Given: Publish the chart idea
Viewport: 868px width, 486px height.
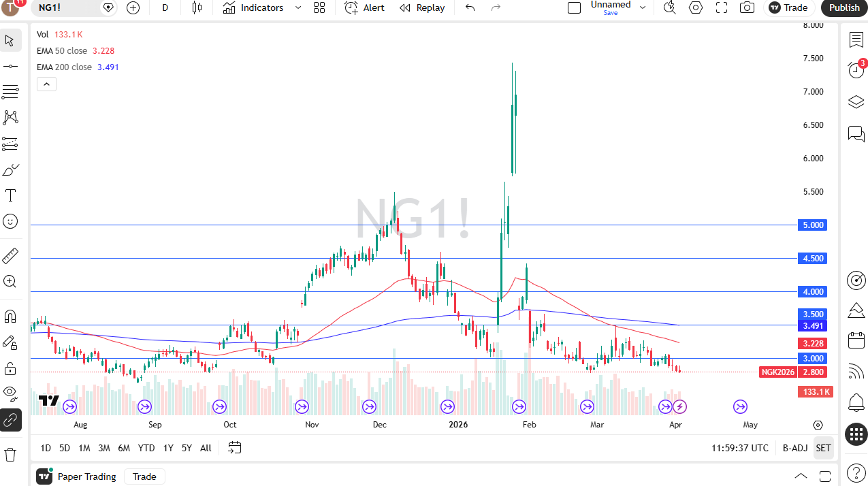Looking at the screenshot, I should [844, 7].
